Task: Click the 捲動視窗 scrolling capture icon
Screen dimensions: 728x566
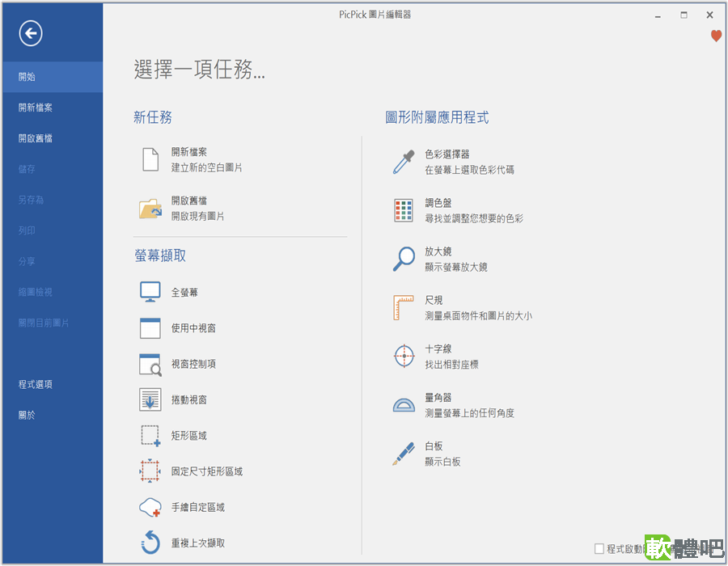Action: [x=150, y=399]
